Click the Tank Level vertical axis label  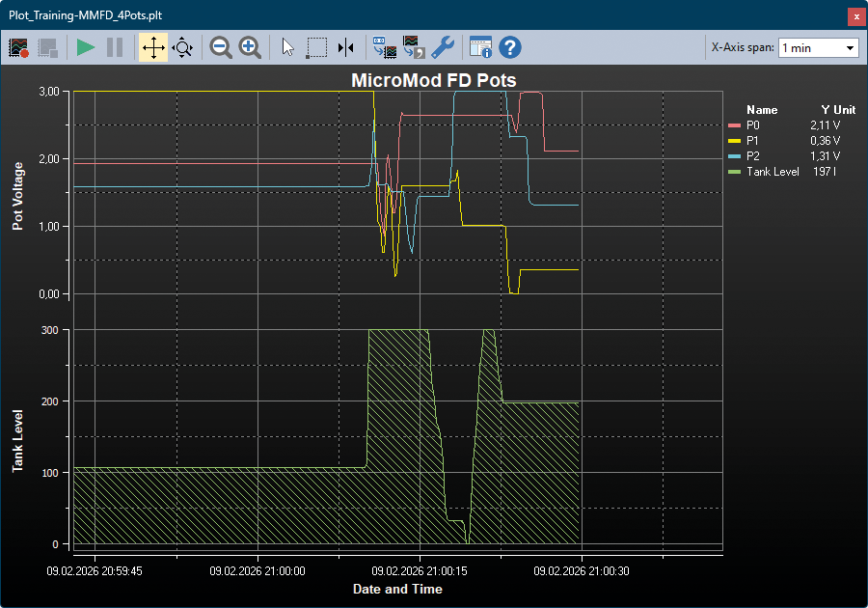pyautogui.click(x=17, y=441)
